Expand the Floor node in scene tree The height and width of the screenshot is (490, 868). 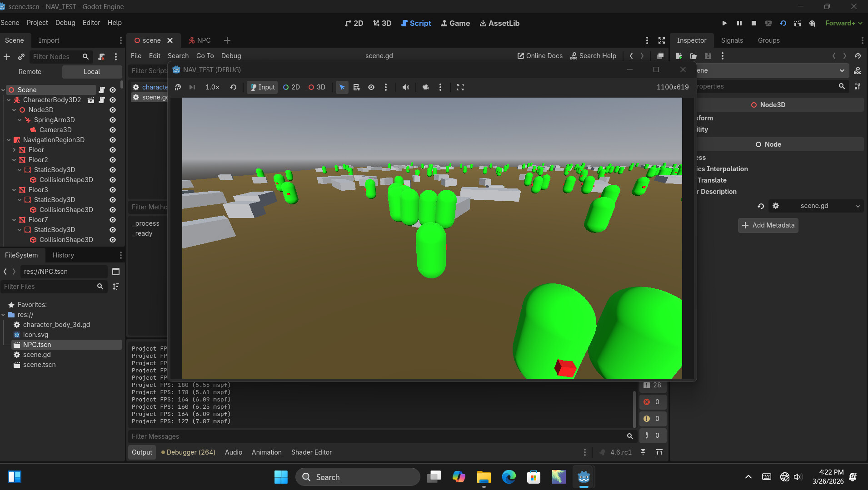[14, 150]
